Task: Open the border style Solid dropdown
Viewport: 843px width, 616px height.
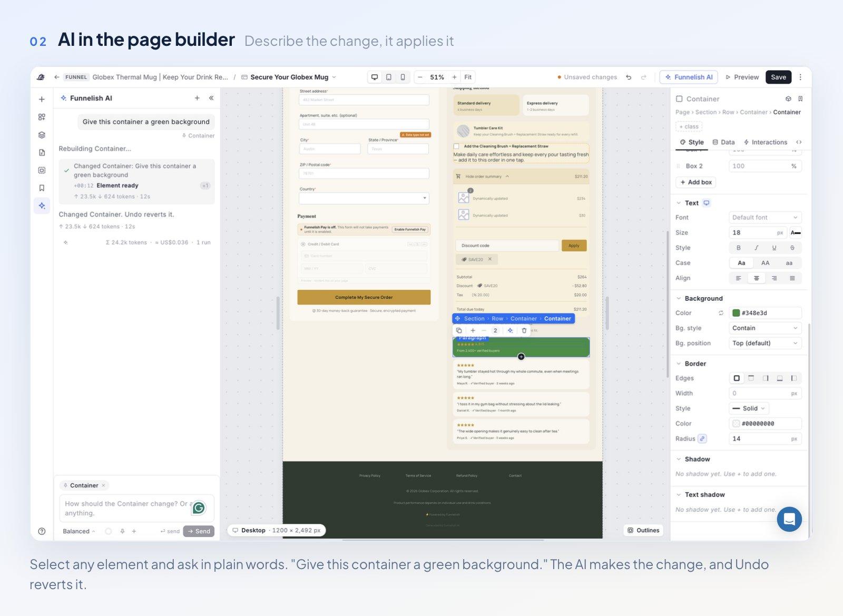Action: click(x=749, y=408)
